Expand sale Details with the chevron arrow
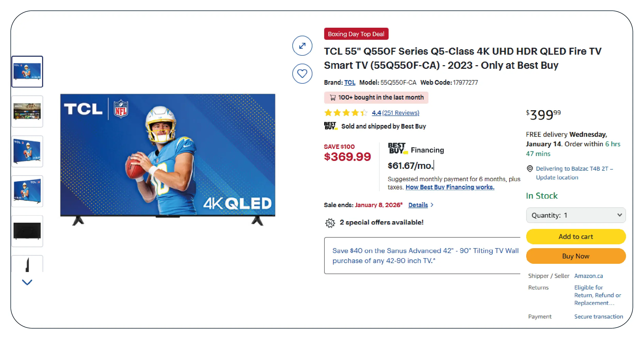 tap(432, 205)
